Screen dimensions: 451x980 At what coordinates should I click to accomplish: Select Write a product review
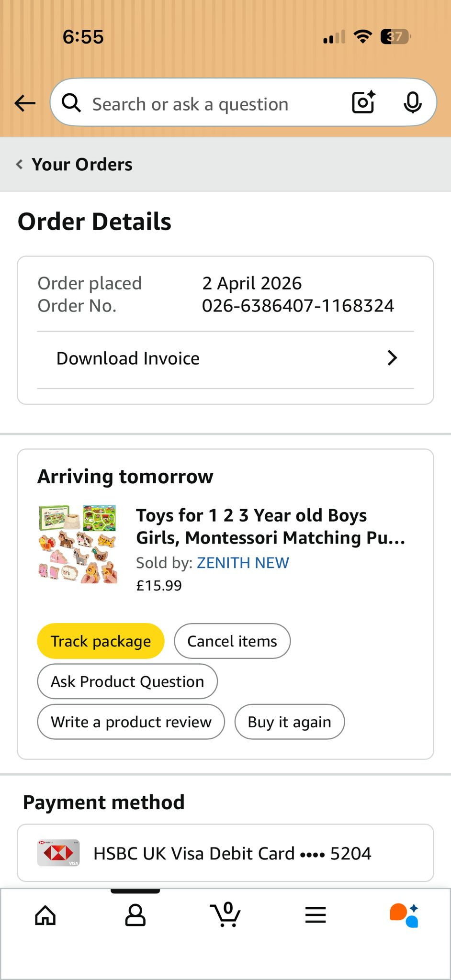tap(131, 722)
